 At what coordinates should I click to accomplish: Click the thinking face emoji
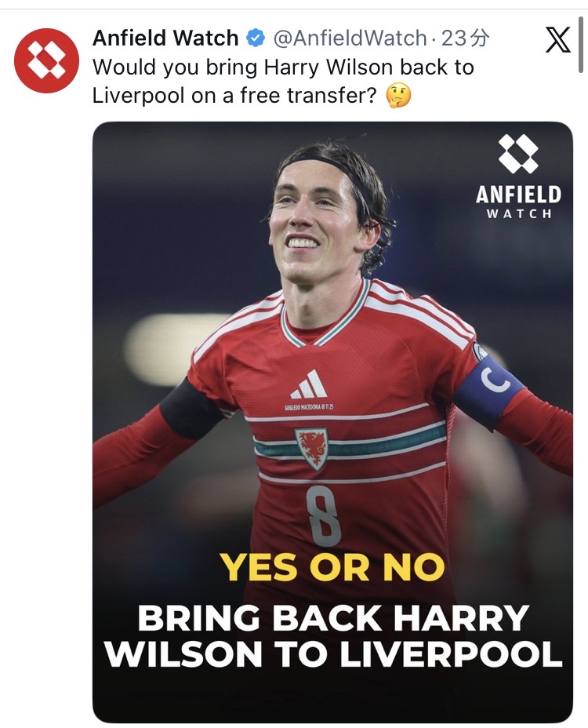coord(398,96)
